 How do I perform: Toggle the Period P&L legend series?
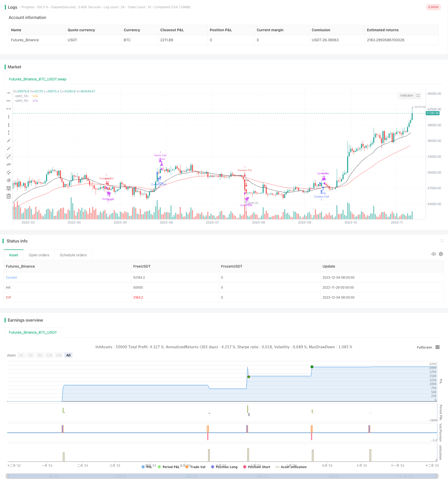(x=169, y=467)
